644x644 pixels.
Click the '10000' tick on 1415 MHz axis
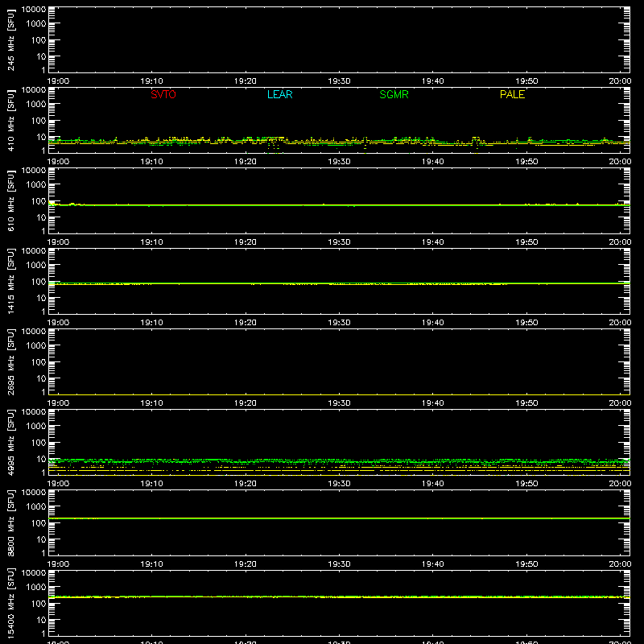tap(34, 251)
